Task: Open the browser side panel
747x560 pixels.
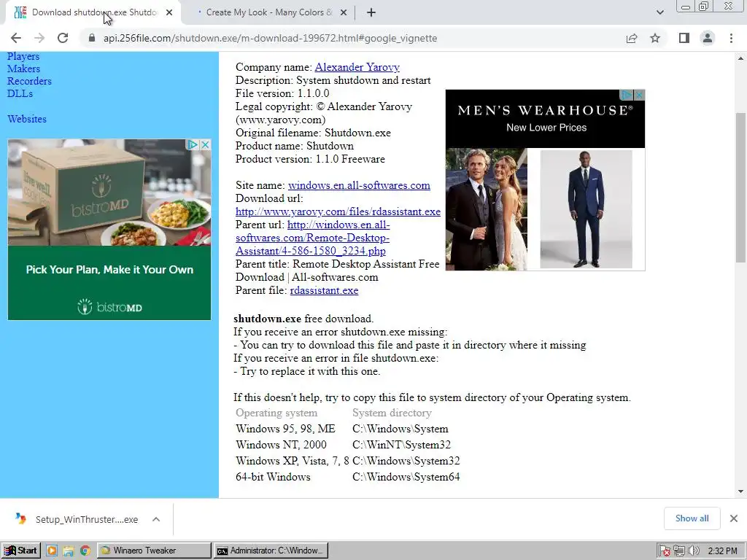Action: coord(684,38)
